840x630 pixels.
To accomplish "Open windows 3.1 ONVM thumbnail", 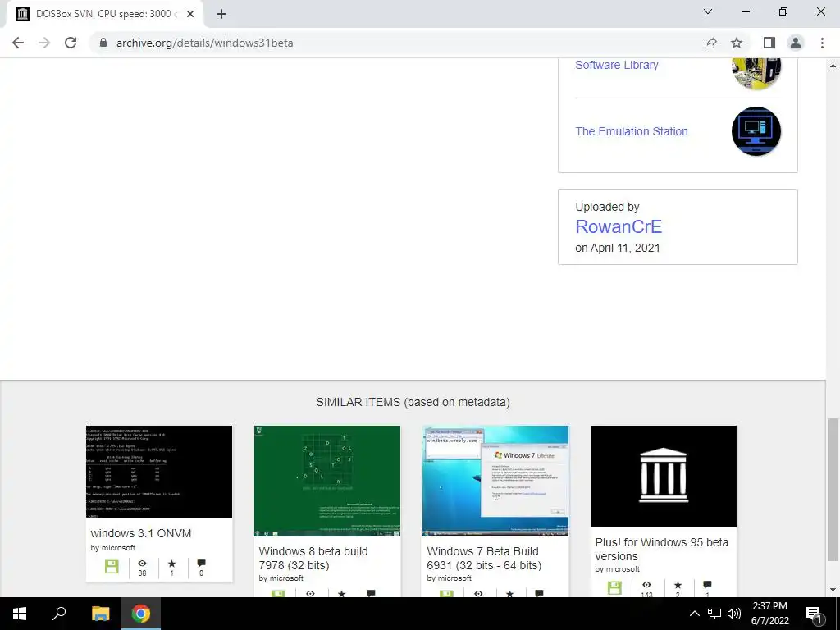I will click(x=159, y=472).
